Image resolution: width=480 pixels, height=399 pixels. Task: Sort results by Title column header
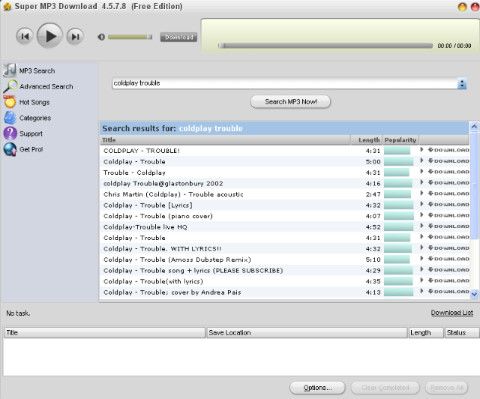click(225, 140)
